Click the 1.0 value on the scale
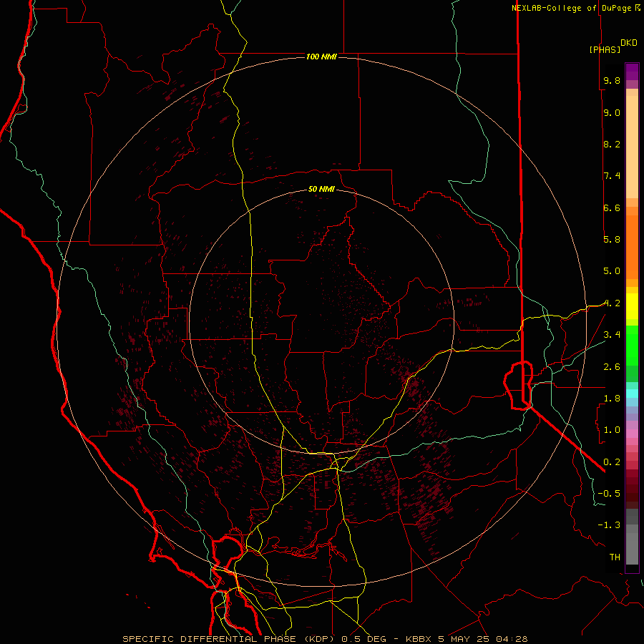 (x=612, y=430)
